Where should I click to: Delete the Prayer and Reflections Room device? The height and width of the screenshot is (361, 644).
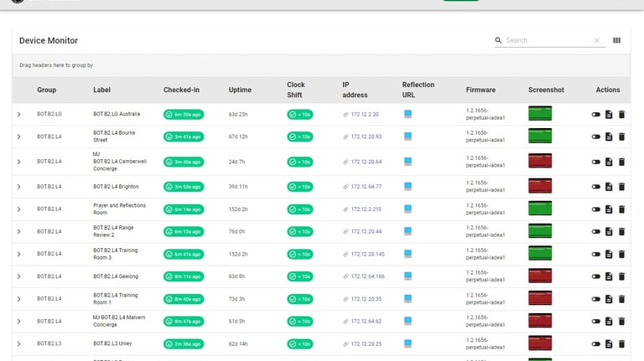(621, 209)
